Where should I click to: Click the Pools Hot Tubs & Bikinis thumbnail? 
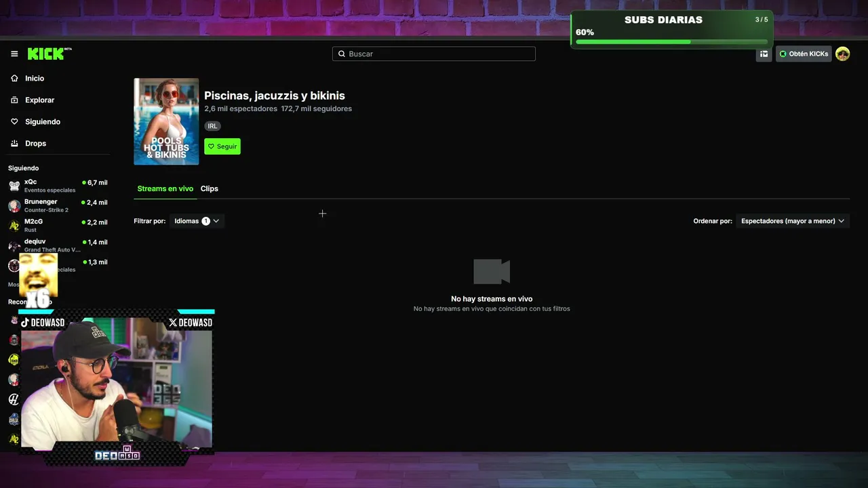click(x=166, y=121)
